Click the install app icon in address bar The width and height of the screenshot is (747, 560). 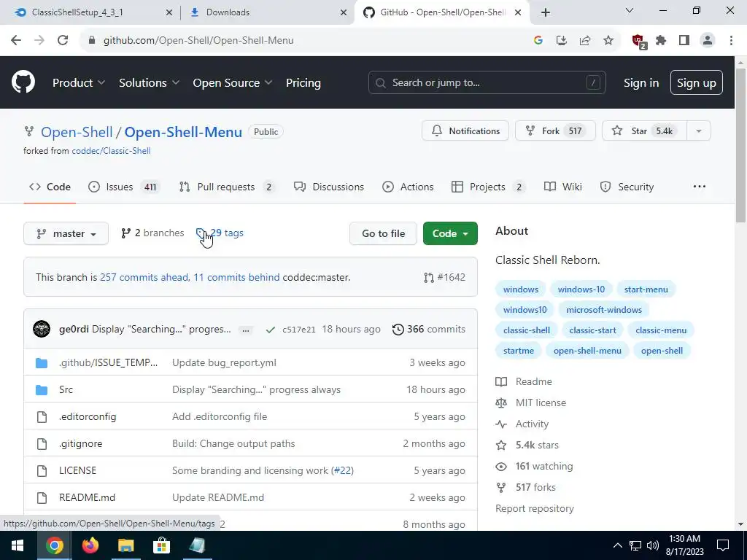[x=562, y=41]
